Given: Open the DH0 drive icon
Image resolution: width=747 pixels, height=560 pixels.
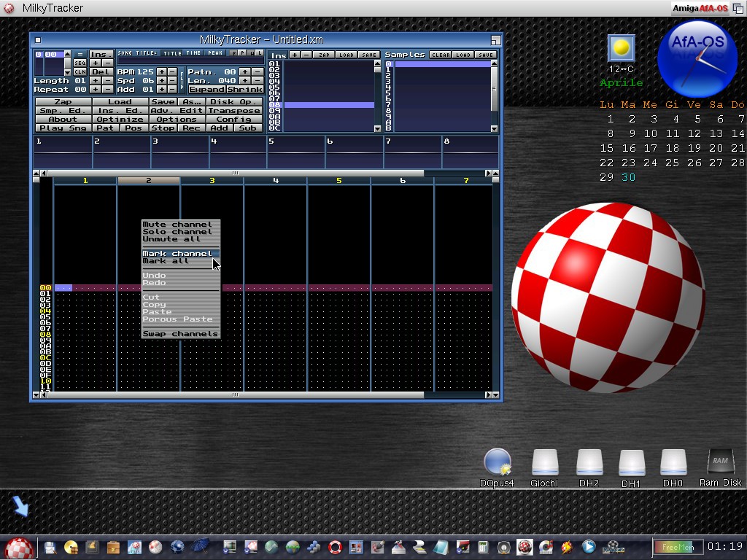Looking at the screenshot, I should click(x=673, y=464).
